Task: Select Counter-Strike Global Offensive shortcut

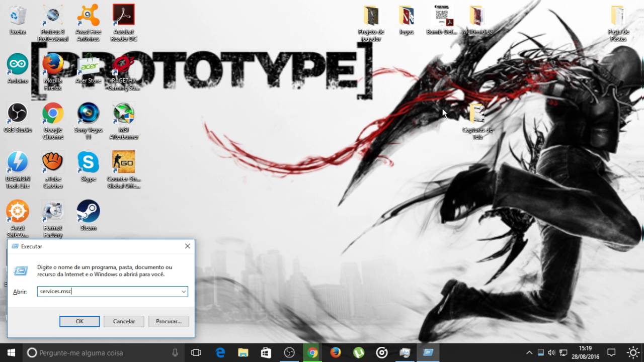Action: point(123,170)
